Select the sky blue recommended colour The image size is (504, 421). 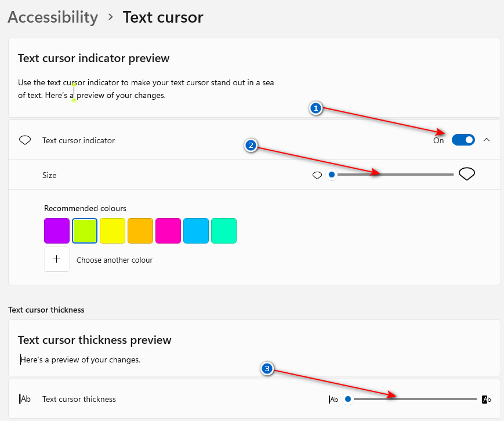pyautogui.click(x=196, y=231)
